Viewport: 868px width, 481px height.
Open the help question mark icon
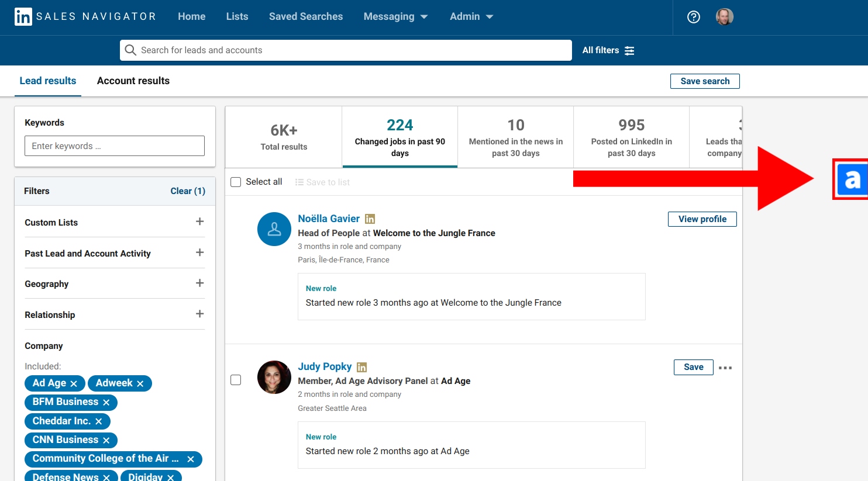pyautogui.click(x=694, y=17)
